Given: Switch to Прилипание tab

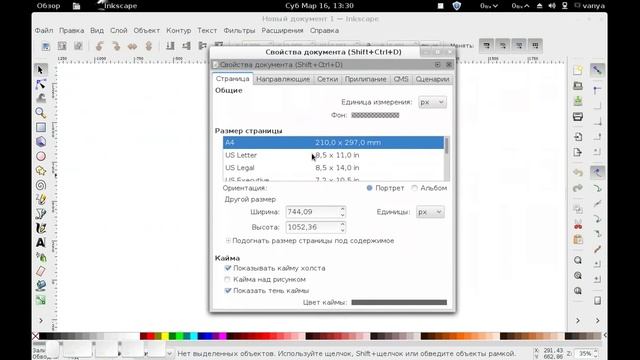Looking at the screenshot, I should pyautogui.click(x=365, y=79).
